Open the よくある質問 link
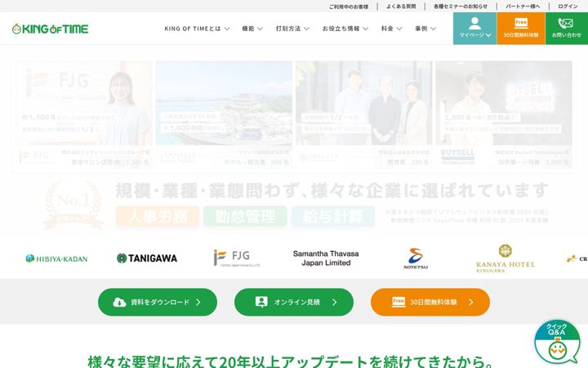The width and height of the screenshot is (588, 368). point(401,7)
